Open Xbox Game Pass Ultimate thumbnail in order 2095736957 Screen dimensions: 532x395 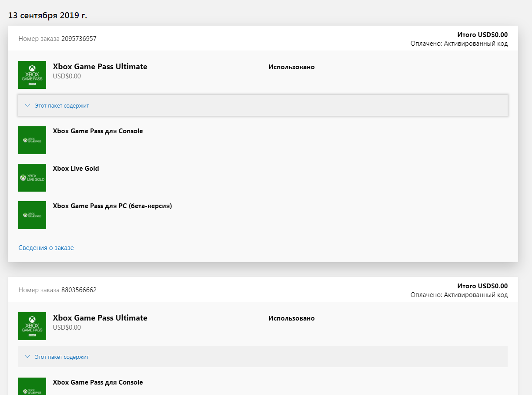(x=32, y=75)
